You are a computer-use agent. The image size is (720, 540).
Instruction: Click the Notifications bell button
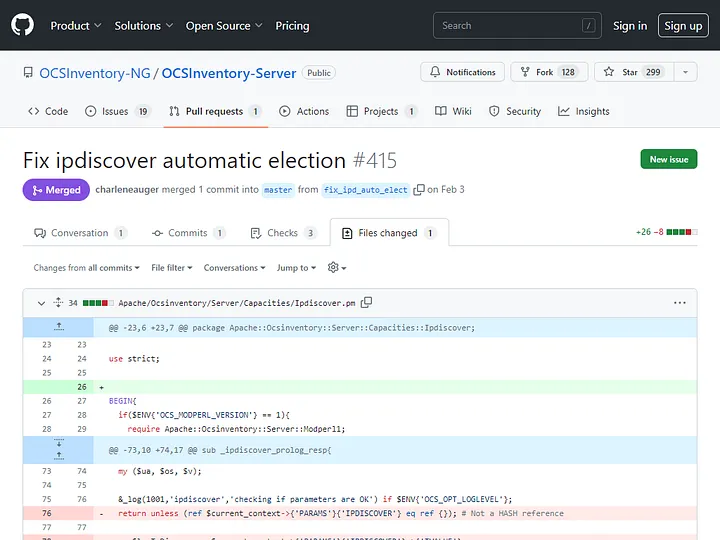(x=462, y=72)
